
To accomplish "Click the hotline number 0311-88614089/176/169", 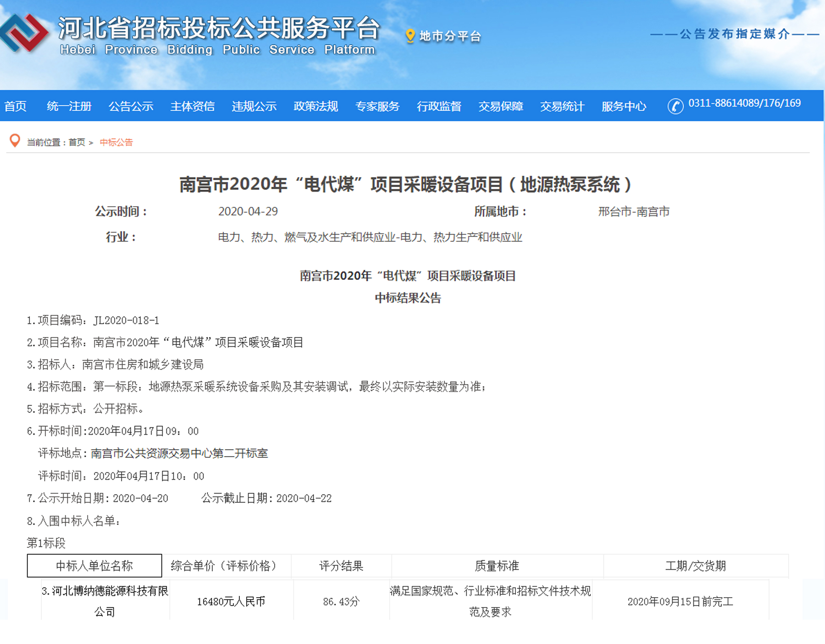I will pos(744,103).
